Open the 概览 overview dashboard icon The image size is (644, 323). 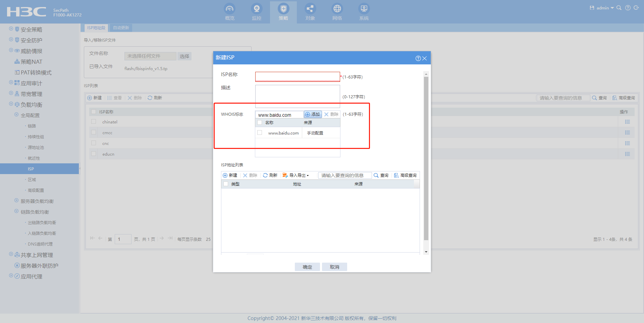[230, 9]
